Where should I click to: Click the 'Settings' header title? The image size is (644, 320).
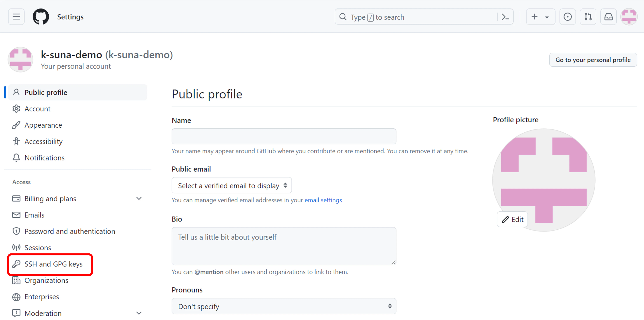click(70, 17)
